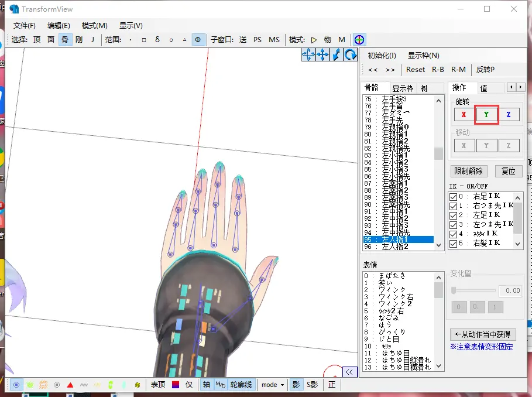532x397 pixels.
Task: Click the Reset button
Action: 416,70
